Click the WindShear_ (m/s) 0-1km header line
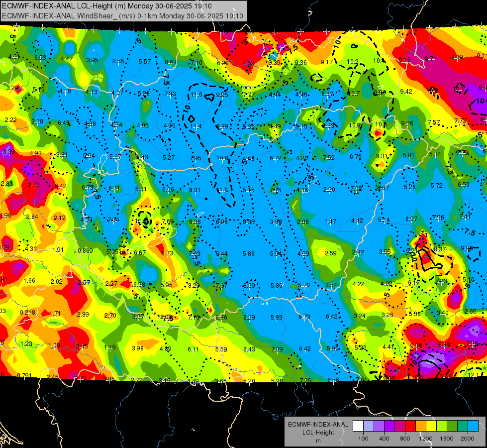Screen dimensions: 487x448 point(122,16)
